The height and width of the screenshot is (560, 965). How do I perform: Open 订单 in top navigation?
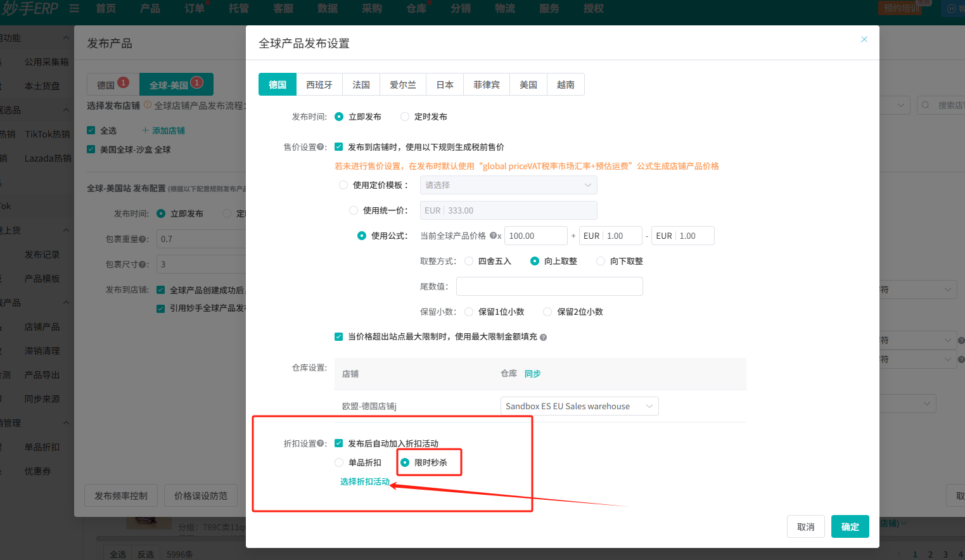point(195,8)
